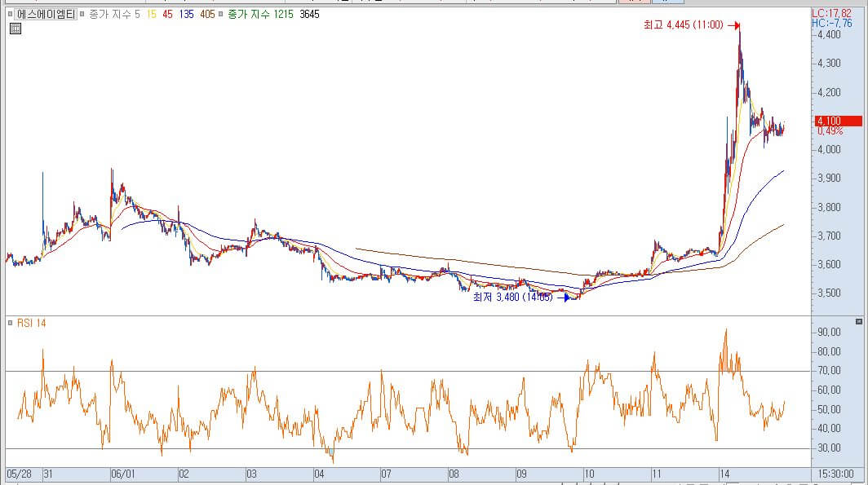Select the red 45 moving average label
Screen dimensions: 868x485
pos(168,15)
